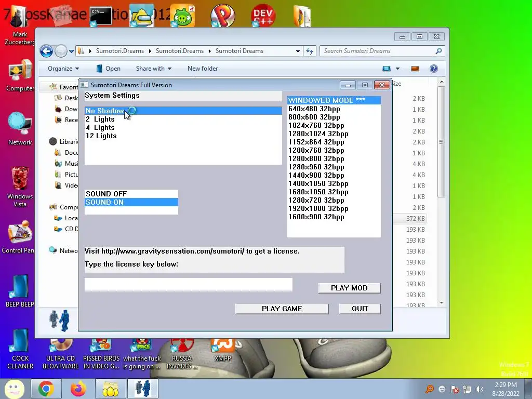Viewport: 532px width, 399px height.
Task: Expand the address bar history dropdown
Action: click(x=298, y=51)
